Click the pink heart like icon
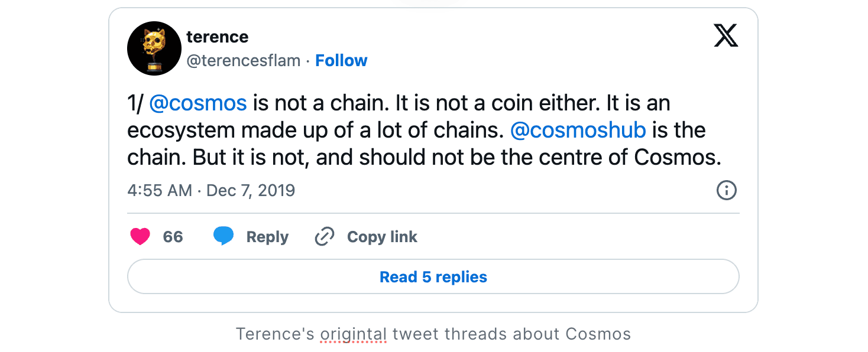The image size is (868, 352). (x=140, y=237)
